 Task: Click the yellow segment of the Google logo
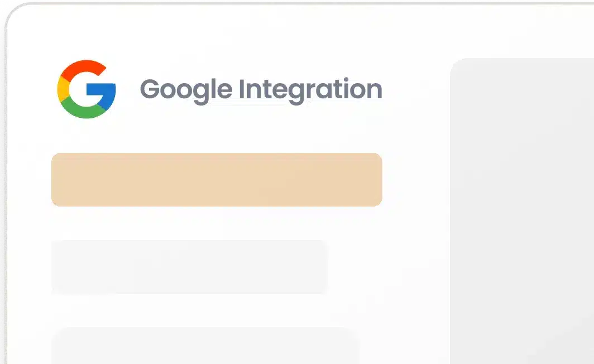[63, 89]
